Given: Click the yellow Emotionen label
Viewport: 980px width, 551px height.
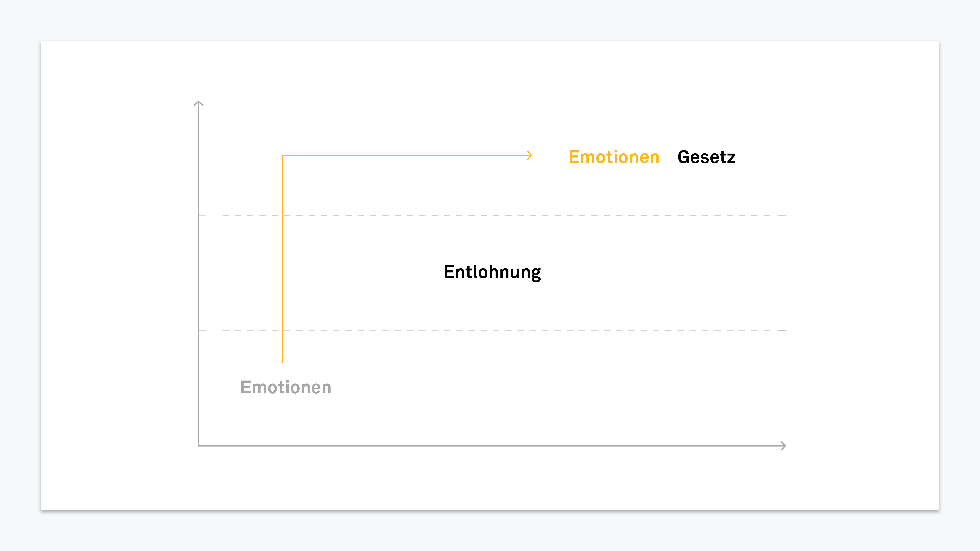Looking at the screenshot, I should [x=614, y=157].
